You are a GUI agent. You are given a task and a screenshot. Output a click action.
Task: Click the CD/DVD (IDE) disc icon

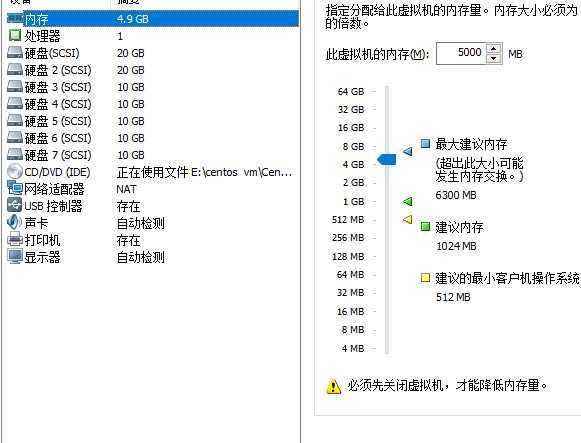[x=15, y=171]
